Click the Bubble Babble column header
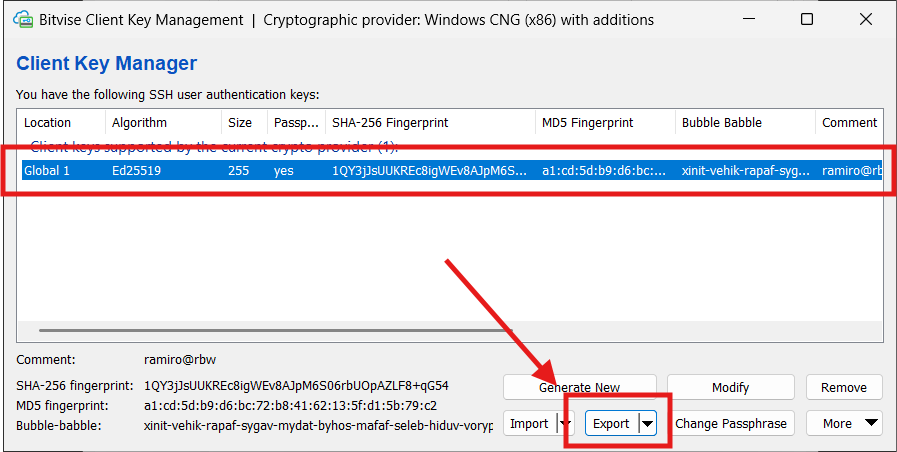Viewport: 897px width, 452px height. 745,122
